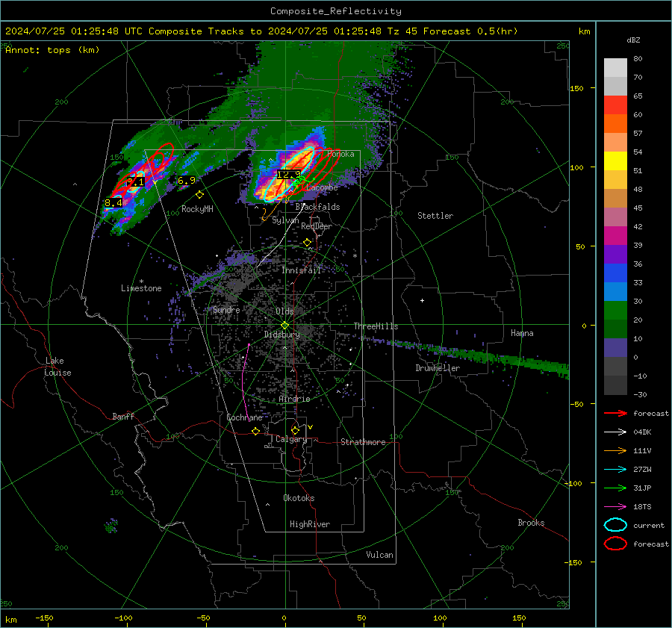Click the Didsbury city label
The width and height of the screenshot is (672, 628).
[282, 335]
